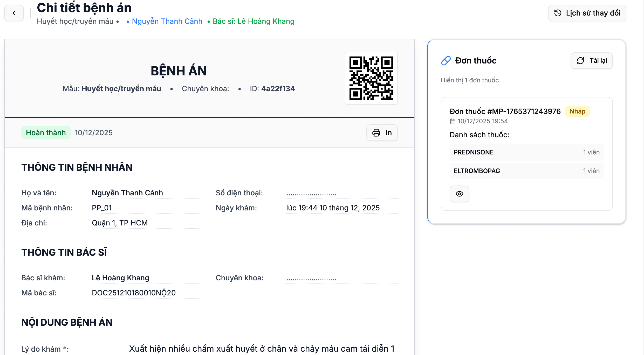
Task: Click Mẫu: Huyết học/truyền máu label
Action: 112,89
